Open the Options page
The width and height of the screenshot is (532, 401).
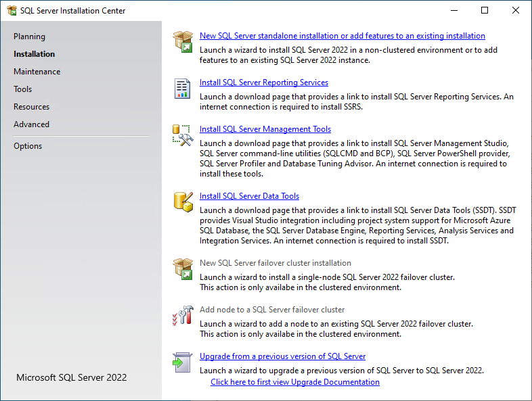[x=28, y=146]
